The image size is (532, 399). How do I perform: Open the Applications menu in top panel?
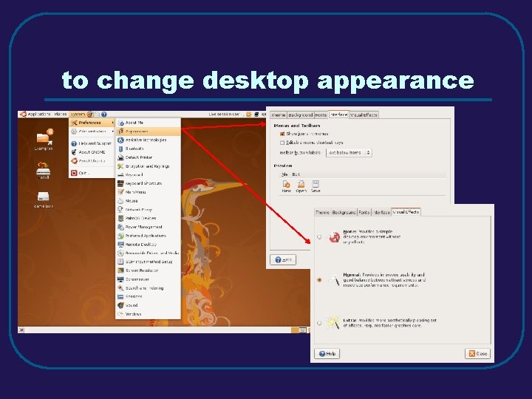tap(35, 115)
